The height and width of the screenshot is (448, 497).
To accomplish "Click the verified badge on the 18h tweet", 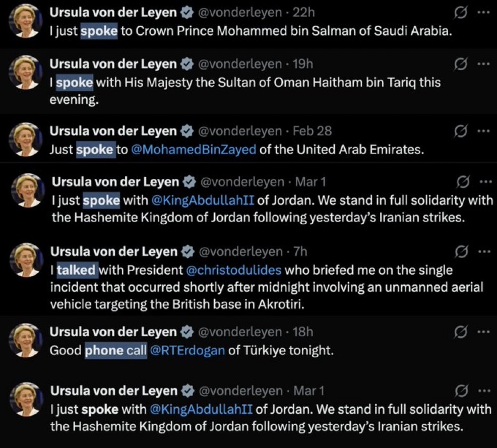I will pos(188,332).
